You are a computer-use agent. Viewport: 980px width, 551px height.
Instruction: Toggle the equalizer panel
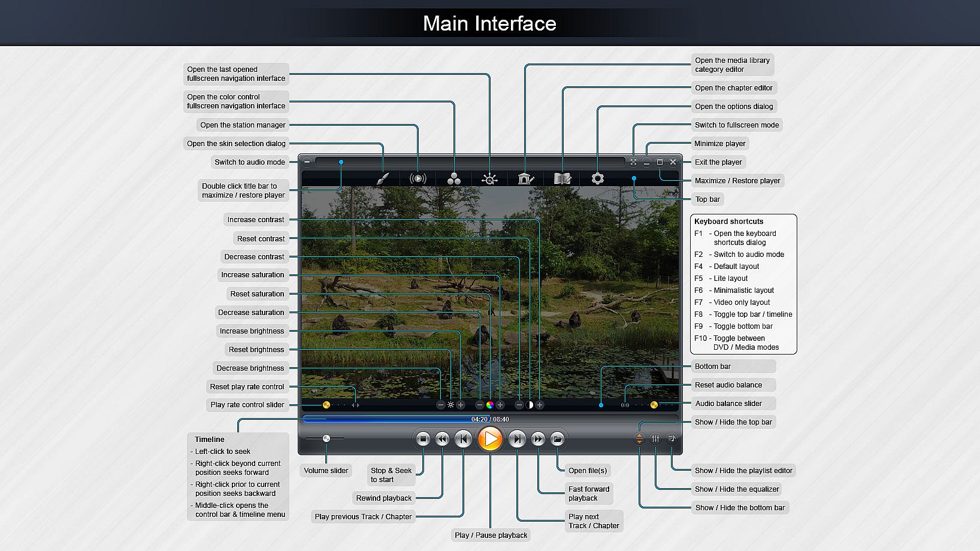[x=655, y=439]
